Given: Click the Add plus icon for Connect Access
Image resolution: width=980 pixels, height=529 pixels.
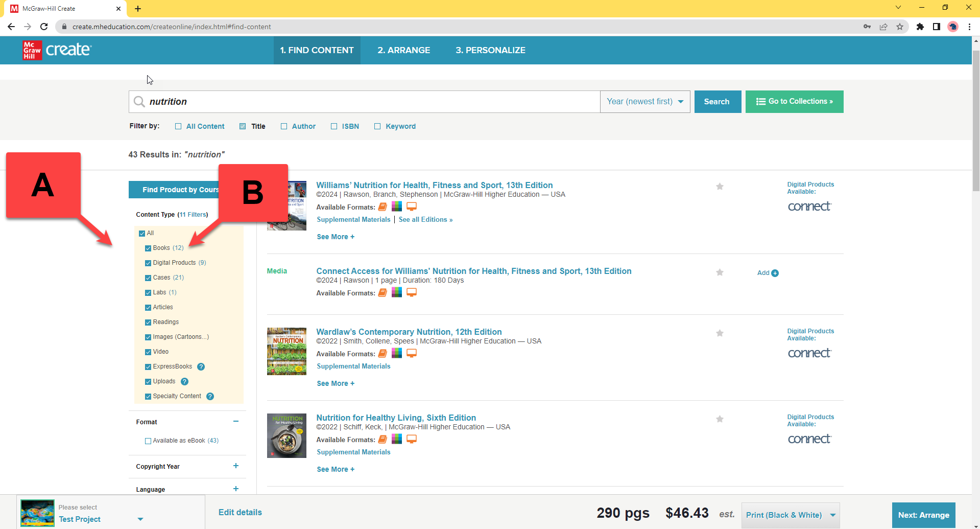Looking at the screenshot, I should (775, 273).
